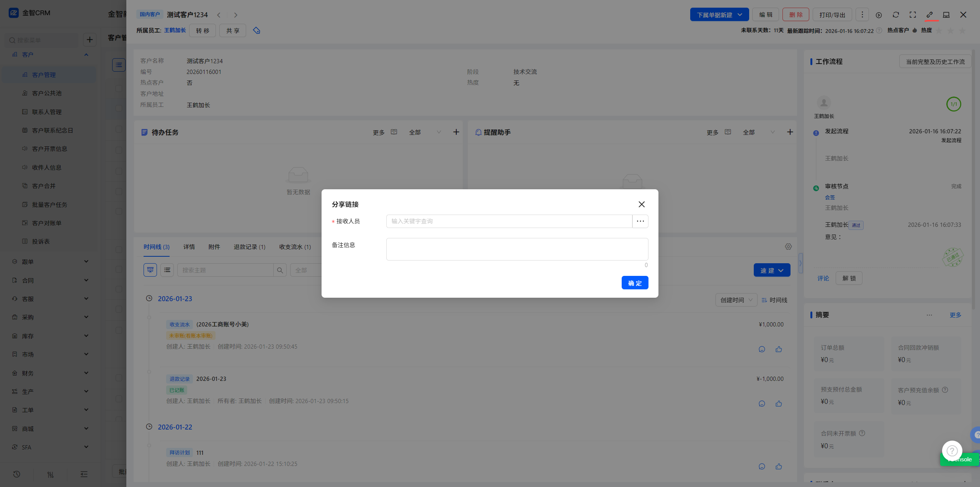This screenshot has height=487, width=980.
Task: Like the 收支流水 timeline entry
Action: [x=779, y=349]
